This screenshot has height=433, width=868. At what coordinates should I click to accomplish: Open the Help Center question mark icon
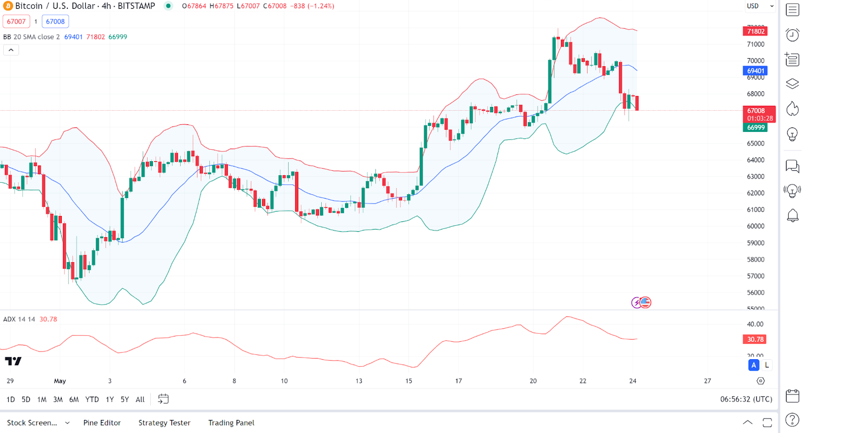click(793, 420)
